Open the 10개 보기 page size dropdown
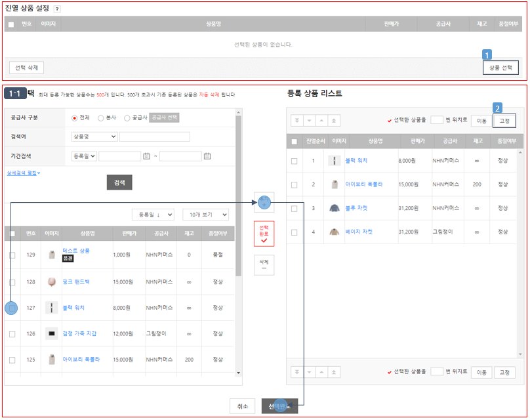The image size is (530, 420). click(205, 215)
